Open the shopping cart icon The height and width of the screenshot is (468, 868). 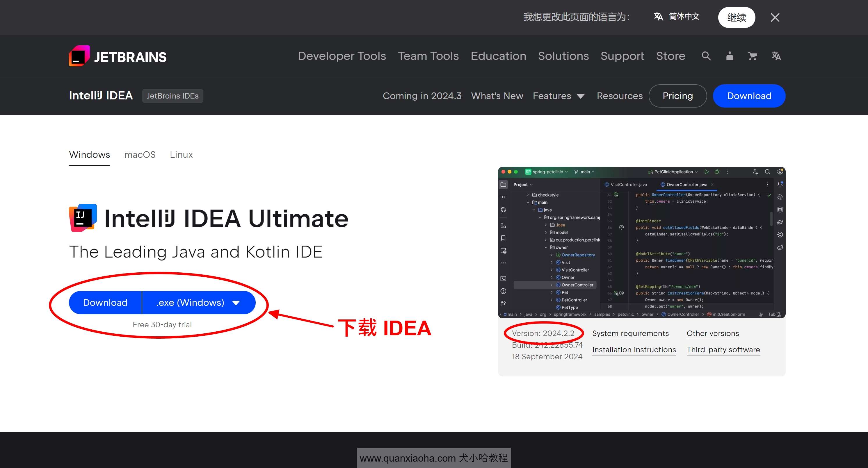click(x=753, y=56)
